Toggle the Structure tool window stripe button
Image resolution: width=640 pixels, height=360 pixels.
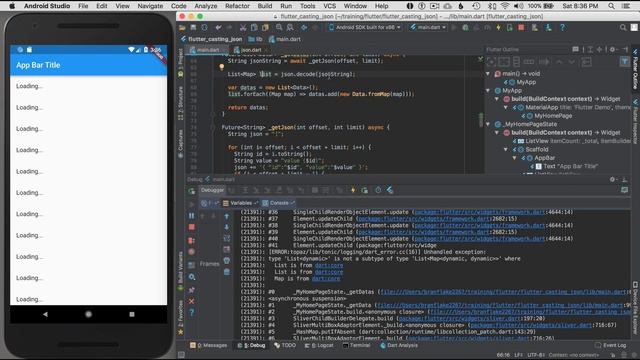coord(180,103)
